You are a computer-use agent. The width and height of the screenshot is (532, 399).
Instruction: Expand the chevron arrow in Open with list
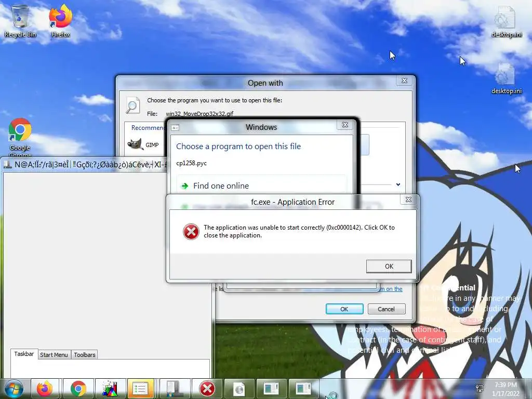(398, 184)
